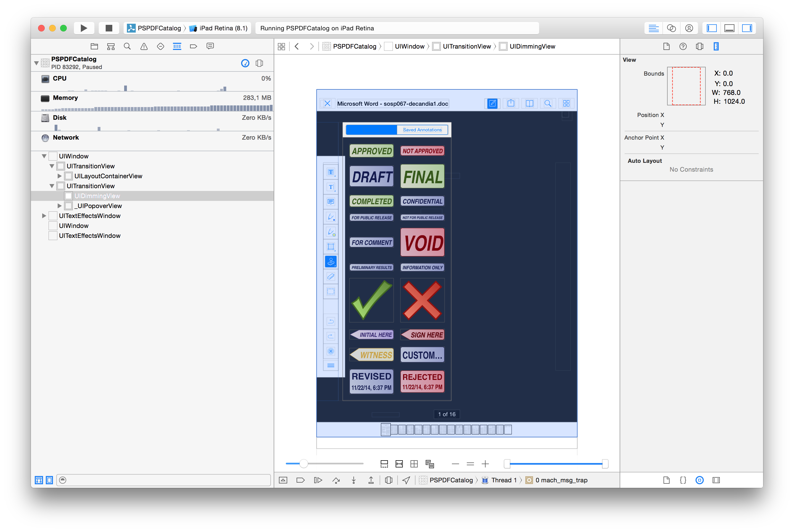The height and width of the screenshot is (532, 794).
Task: Click Step into in the debug bar
Action: [353, 480]
